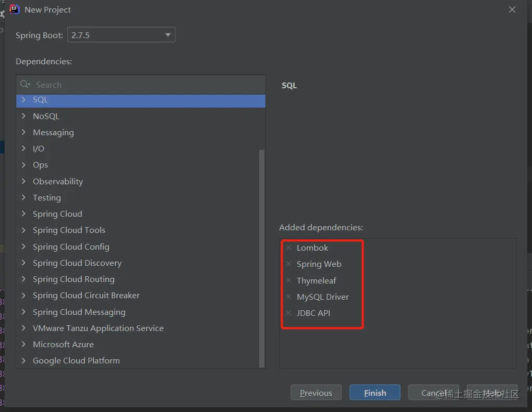This screenshot has height=412, width=532.
Task: Select the Messaging category label
Action: point(53,133)
